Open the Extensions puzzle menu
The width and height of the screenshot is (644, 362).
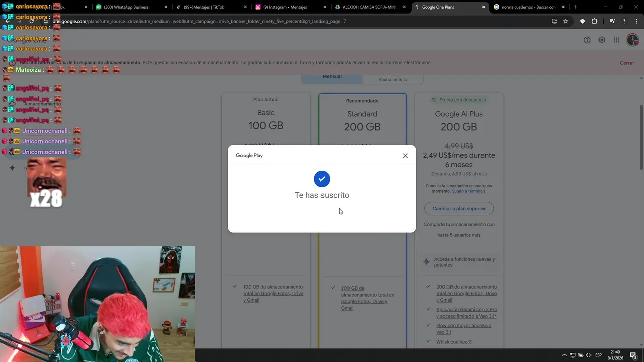click(x=594, y=21)
